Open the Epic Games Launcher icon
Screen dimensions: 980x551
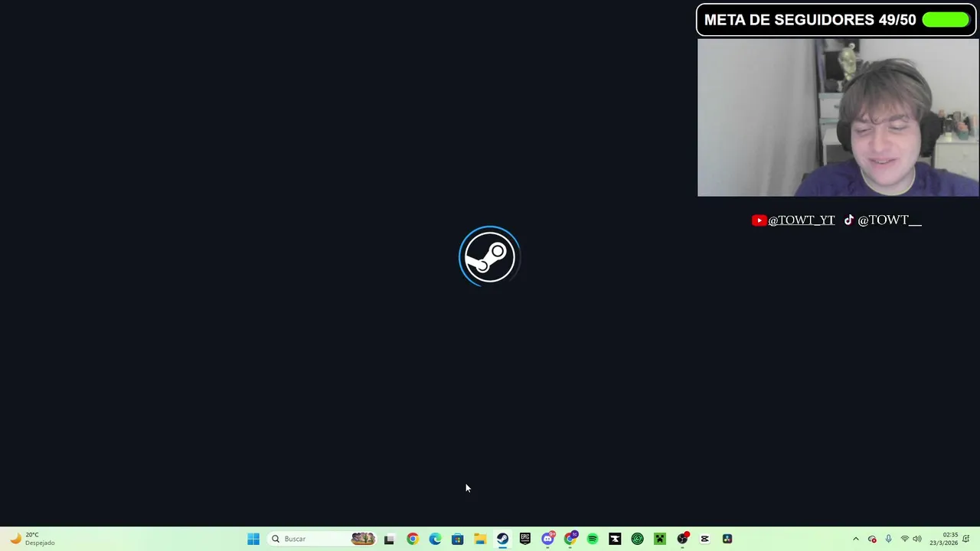coord(525,539)
